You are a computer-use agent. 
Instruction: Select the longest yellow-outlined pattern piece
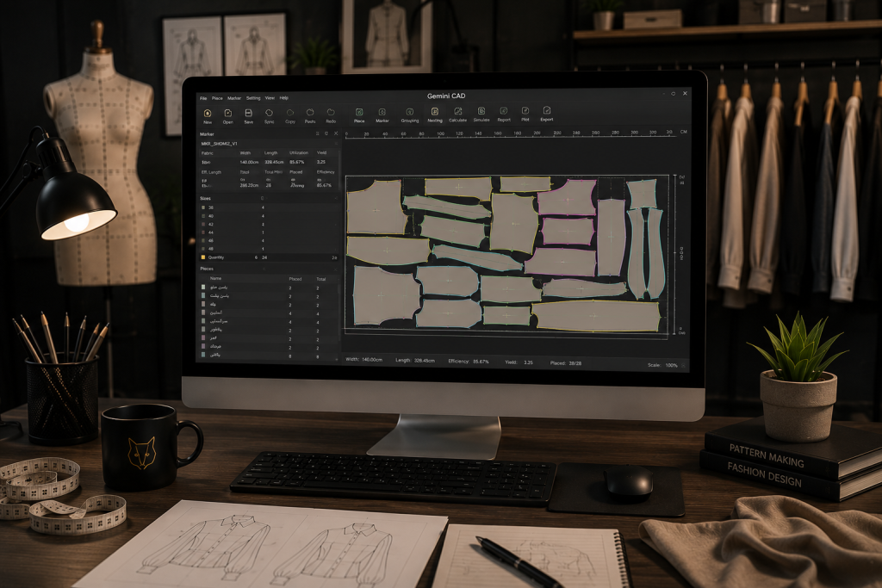(x=596, y=316)
